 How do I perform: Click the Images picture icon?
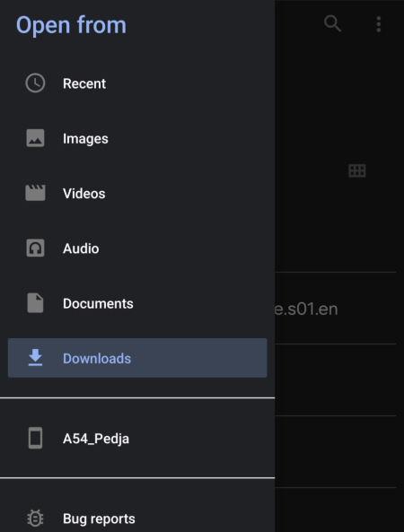click(x=35, y=138)
